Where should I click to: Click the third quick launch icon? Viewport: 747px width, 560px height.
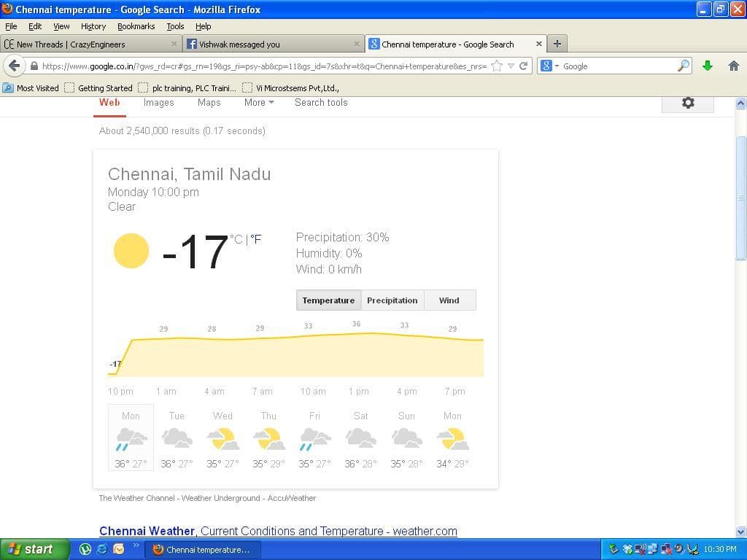point(119,549)
